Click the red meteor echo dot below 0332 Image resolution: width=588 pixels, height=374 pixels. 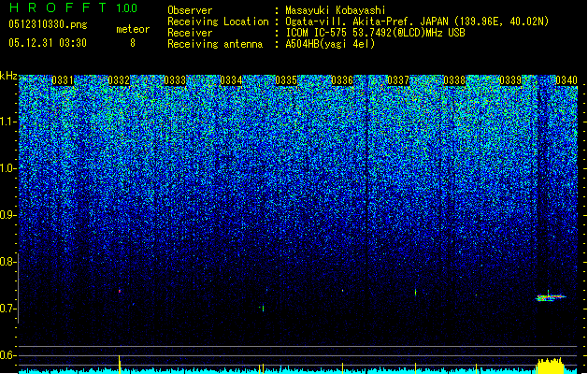[x=120, y=291]
